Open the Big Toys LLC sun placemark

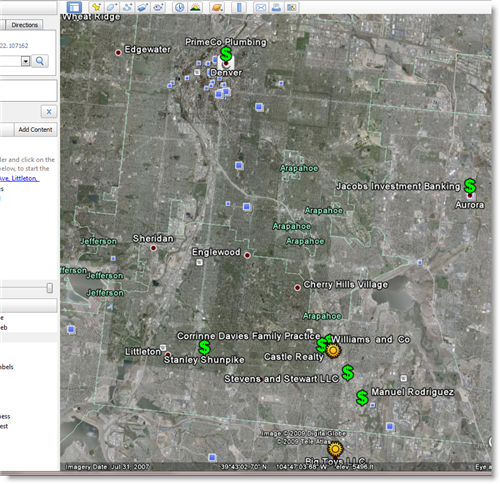(x=335, y=449)
